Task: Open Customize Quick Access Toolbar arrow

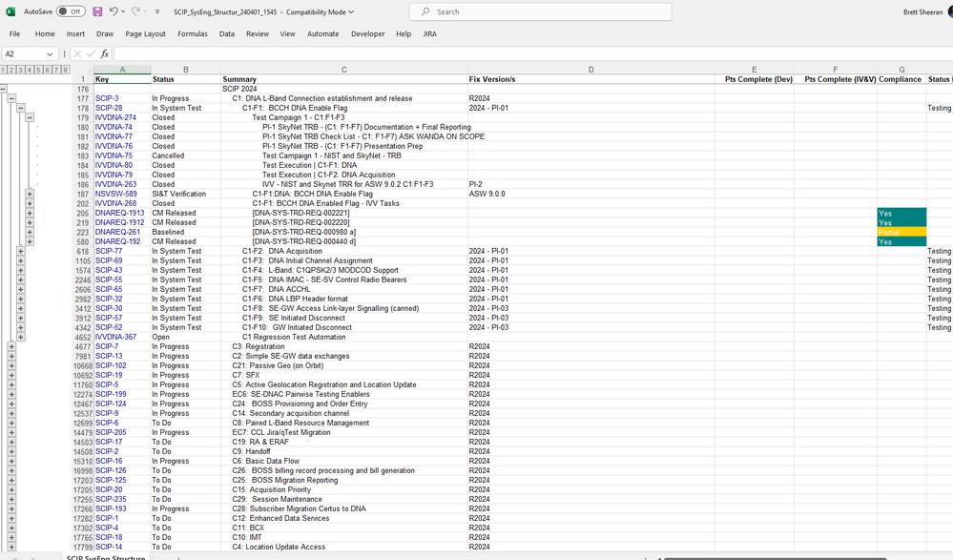Action: tap(157, 11)
